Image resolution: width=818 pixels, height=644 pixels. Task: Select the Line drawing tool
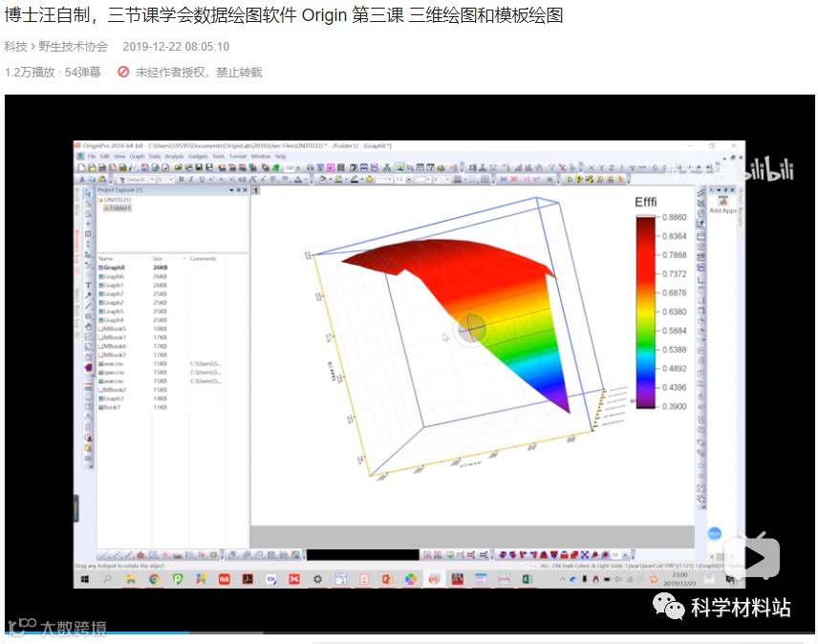pyautogui.click(x=88, y=306)
